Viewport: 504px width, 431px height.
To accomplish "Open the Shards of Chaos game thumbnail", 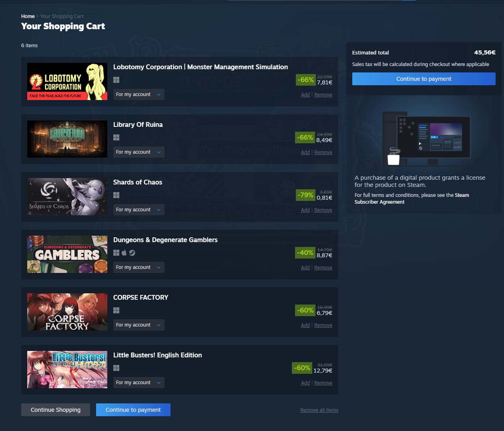I will pos(67,196).
